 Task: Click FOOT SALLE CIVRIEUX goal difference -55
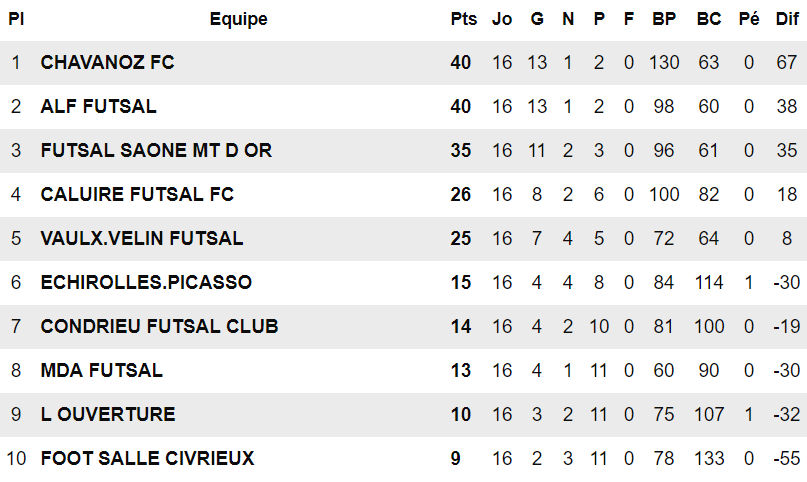(787, 458)
